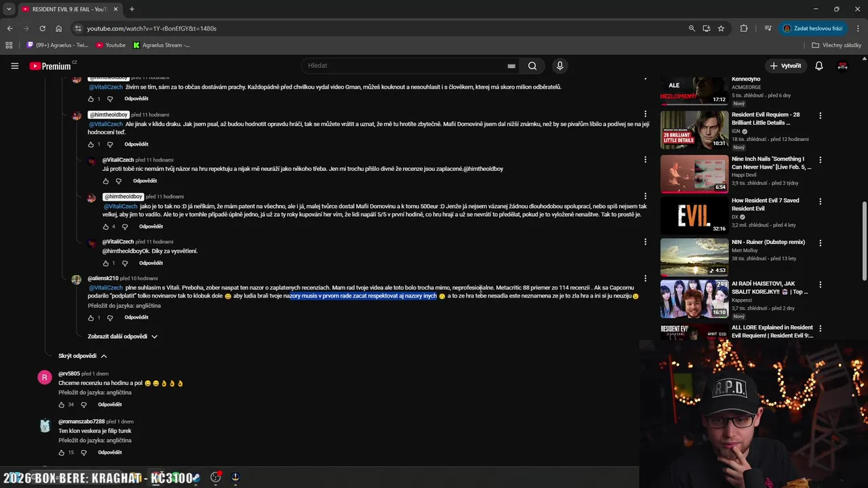Open options for the NIN - Ruiner video
Viewport: 868px width, 488px height.
tap(820, 243)
